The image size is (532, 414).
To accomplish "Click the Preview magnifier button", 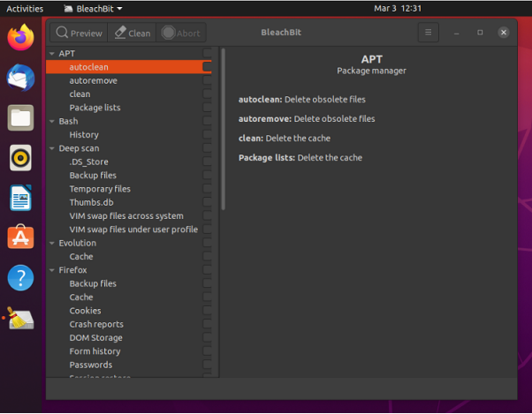I will pyautogui.click(x=78, y=33).
